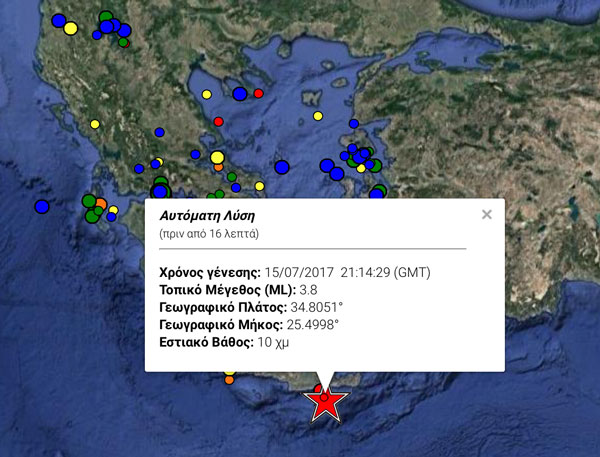Close the Αυτόματη Λύση popup
Image resolution: width=600 pixels, height=457 pixels.
487,214
